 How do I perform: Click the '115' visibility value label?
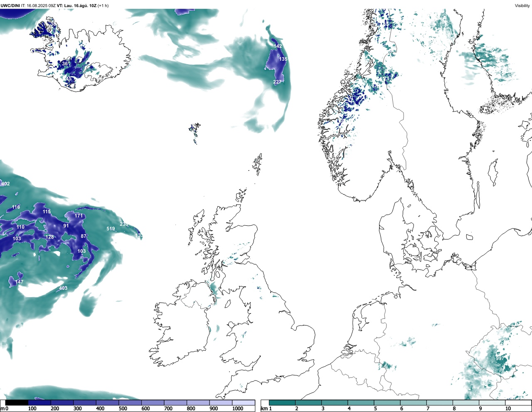(x=47, y=212)
